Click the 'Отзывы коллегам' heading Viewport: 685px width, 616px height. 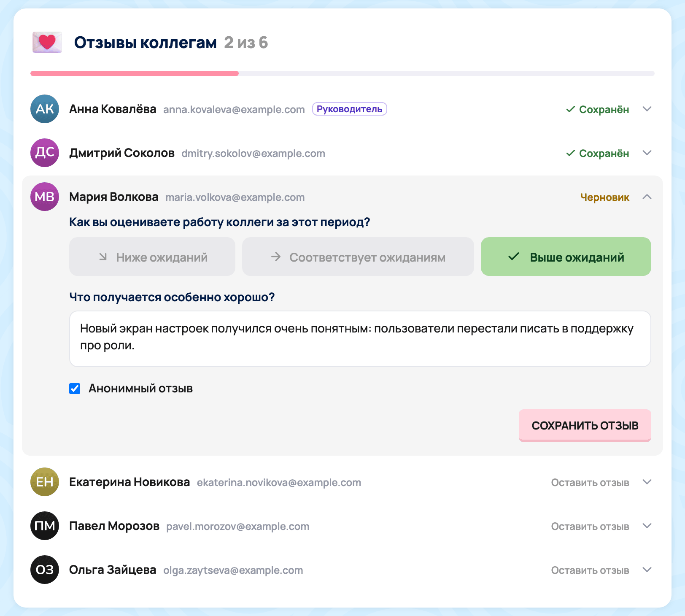tap(146, 43)
